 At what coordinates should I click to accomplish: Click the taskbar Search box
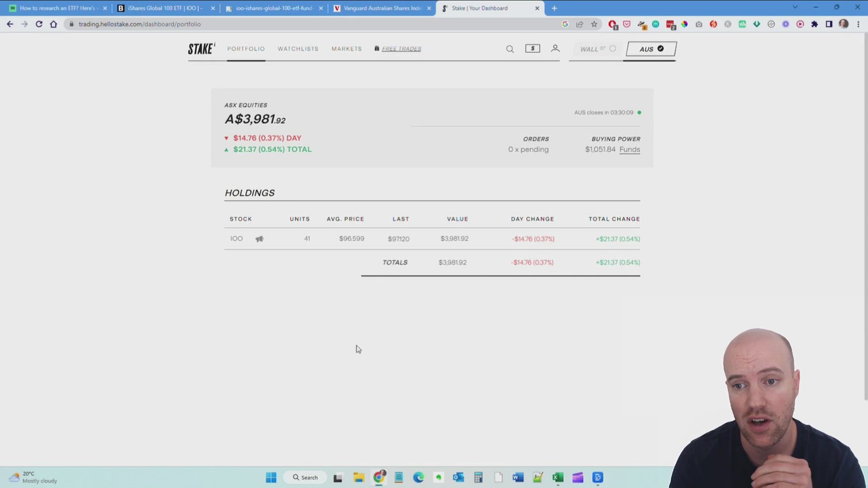pyautogui.click(x=305, y=478)
